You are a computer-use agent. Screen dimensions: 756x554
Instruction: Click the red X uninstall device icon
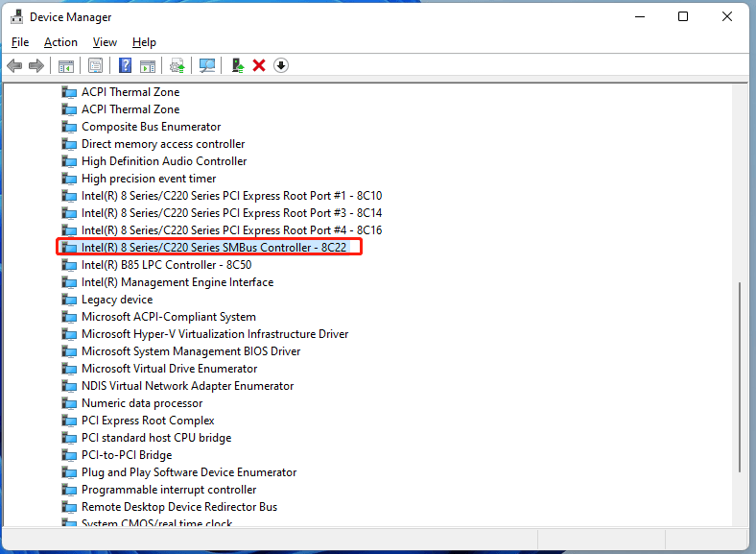click(259, 65)
